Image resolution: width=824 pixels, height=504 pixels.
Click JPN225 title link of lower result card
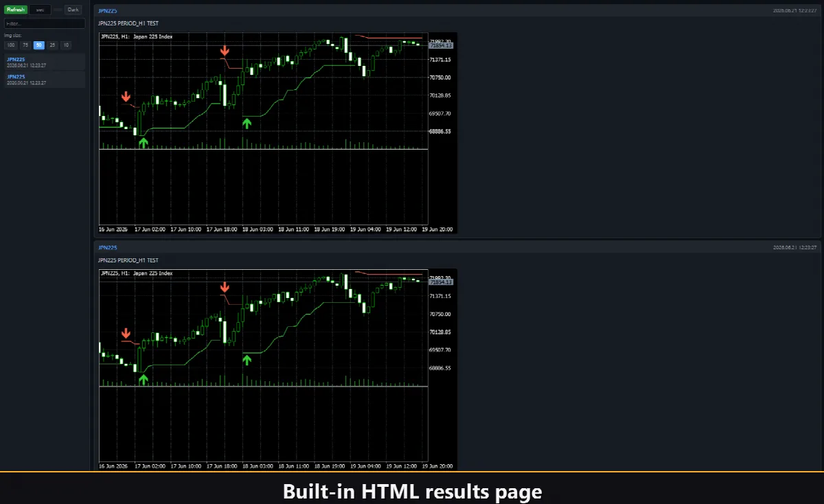point(108,247)
